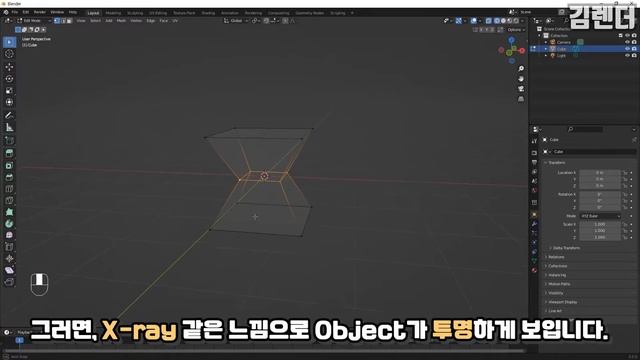This screenshot has height=360, width=640.
Task: Toggle X-ray display in viewport header
Action: (x=489, y=20)
